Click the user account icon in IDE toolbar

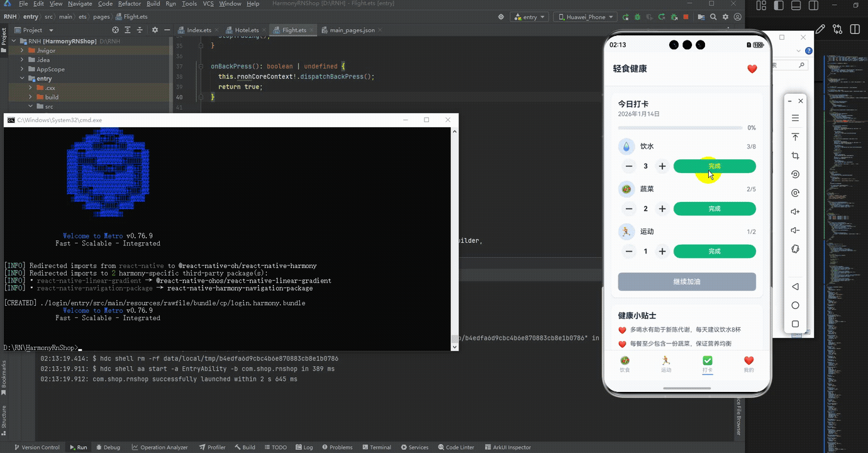pos(738,17)
